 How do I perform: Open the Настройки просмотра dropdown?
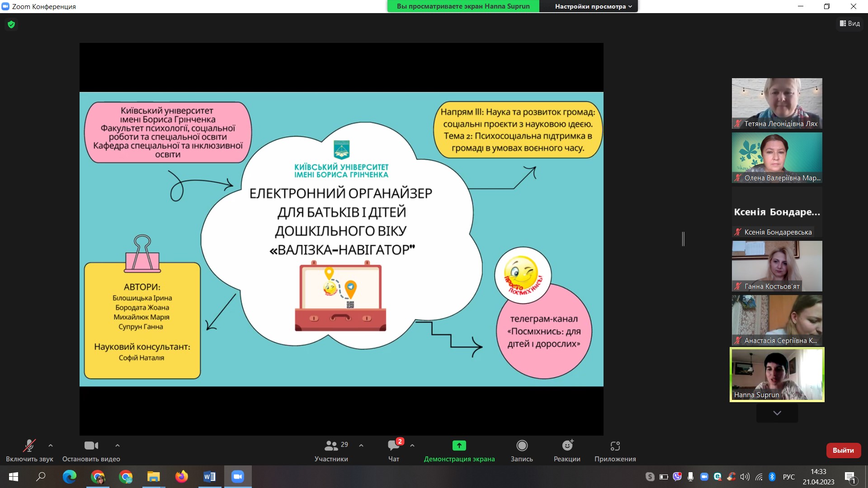(593, 6)
